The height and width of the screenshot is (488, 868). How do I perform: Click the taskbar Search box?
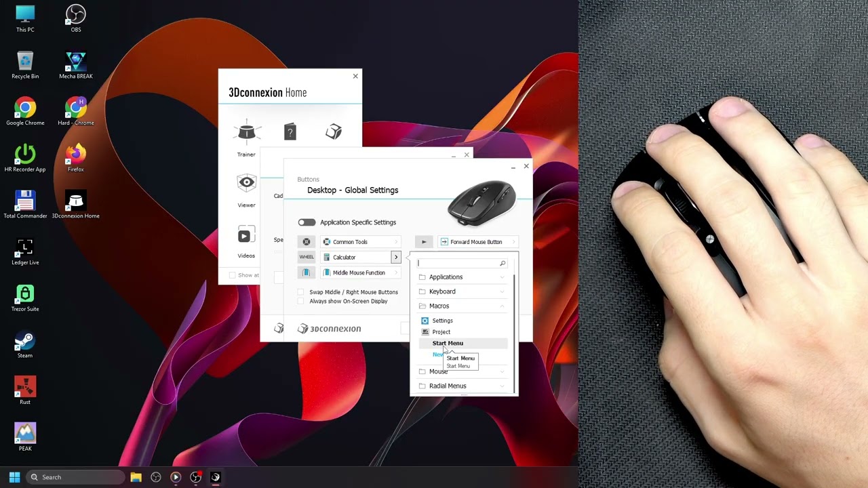(75, 477)
